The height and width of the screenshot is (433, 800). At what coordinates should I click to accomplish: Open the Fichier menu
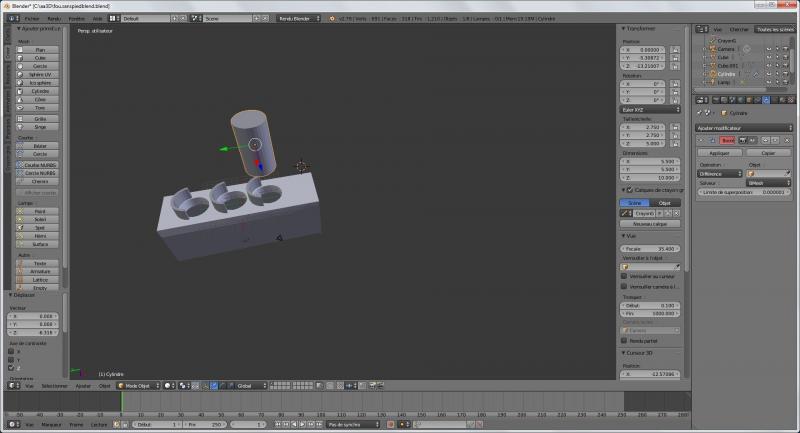point(32,18)
